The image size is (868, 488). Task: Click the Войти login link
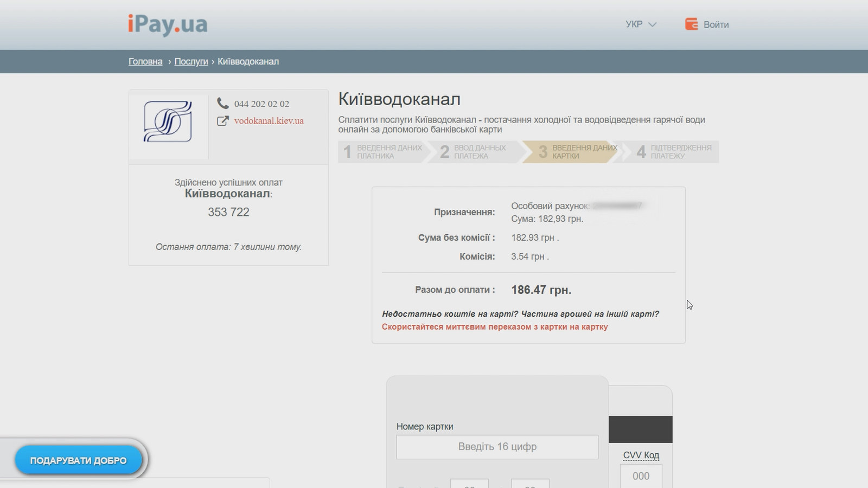pos(716,24)
